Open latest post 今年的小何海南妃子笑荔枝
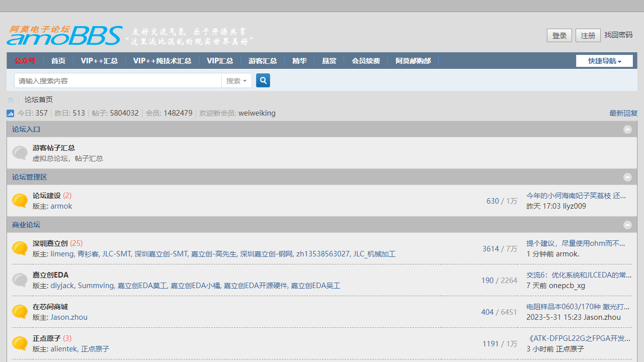Screen dimensions: 644x362 pos(576,196)
